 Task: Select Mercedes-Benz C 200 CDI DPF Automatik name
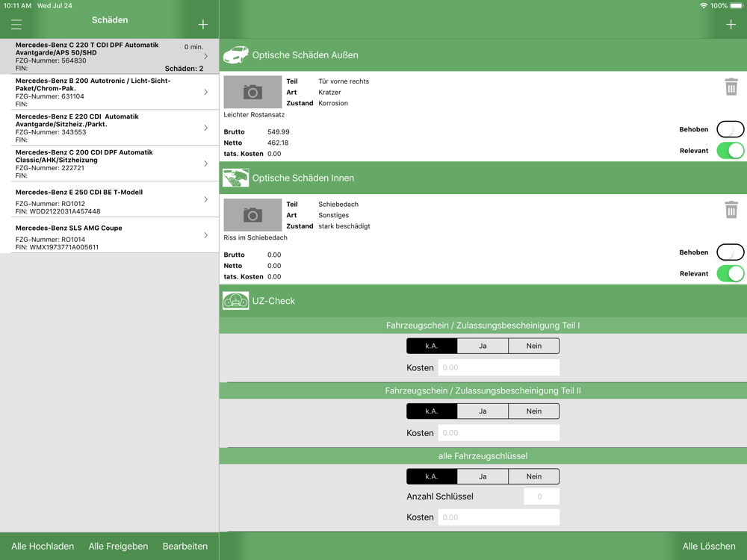[84, 156]
